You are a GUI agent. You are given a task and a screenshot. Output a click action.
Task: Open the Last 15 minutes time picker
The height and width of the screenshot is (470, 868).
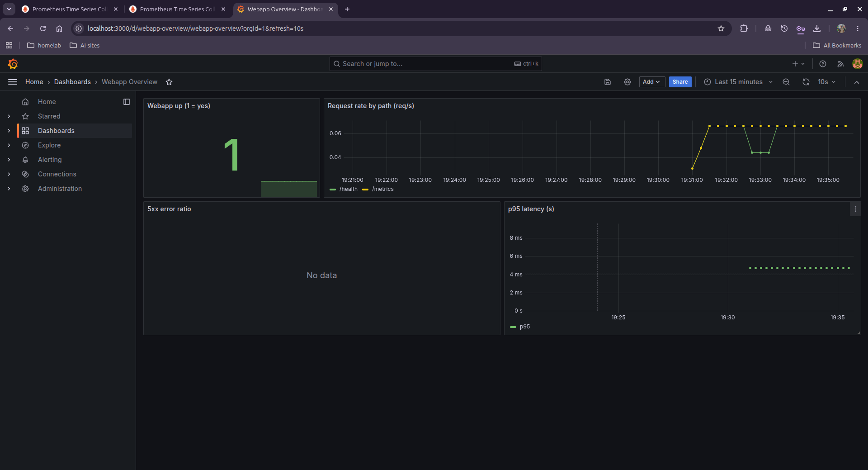[738, 82]
